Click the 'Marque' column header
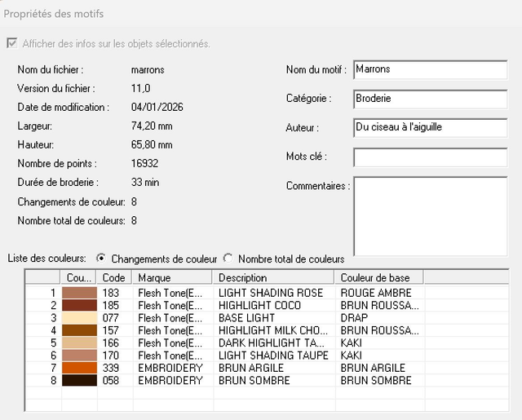This screenshot has width=522, height=420. pos(172,277)
